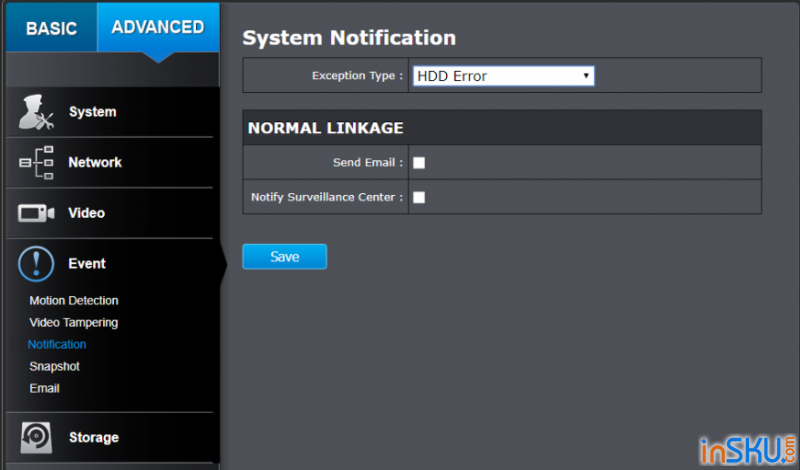The image size is (800, 470).
Task: Open the Exception Type dropdown
Action: point(504,76)
